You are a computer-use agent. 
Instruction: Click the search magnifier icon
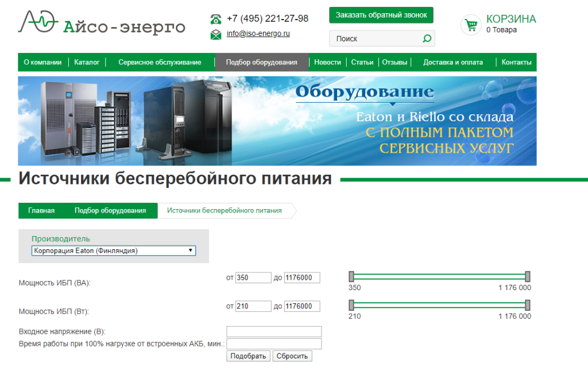click(427, 38)
